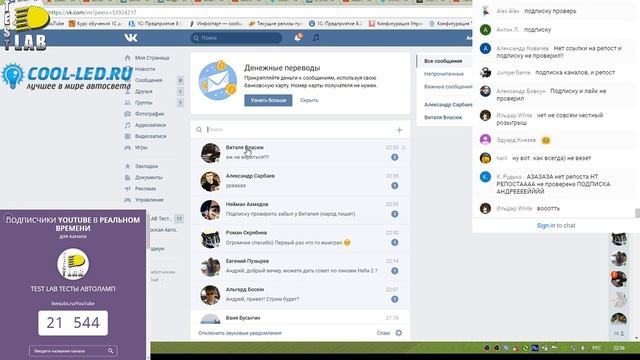Open Видеозаписи in left menu
Screen dimensions: 640x360
tap(151, 136)
